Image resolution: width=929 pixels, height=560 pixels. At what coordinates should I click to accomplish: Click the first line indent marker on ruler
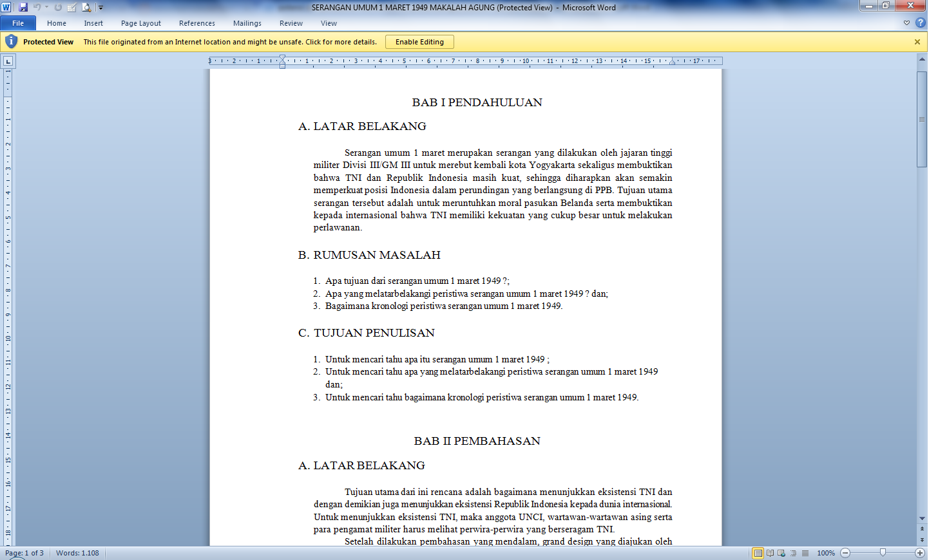[x=282, y=58]
